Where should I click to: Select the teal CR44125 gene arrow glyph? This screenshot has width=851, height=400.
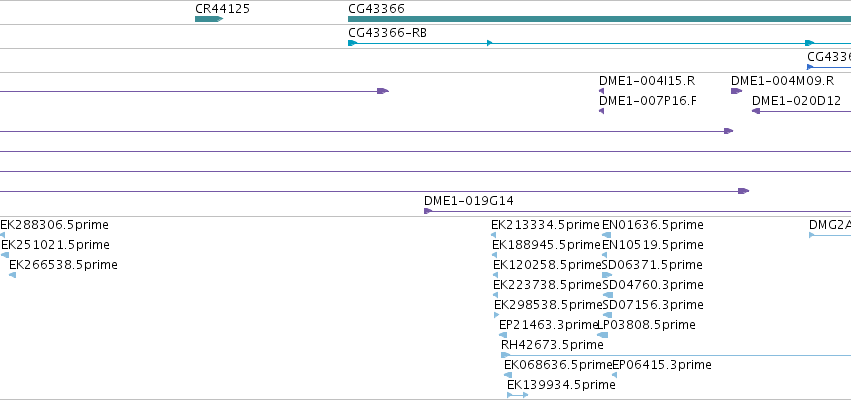(209, 19)
